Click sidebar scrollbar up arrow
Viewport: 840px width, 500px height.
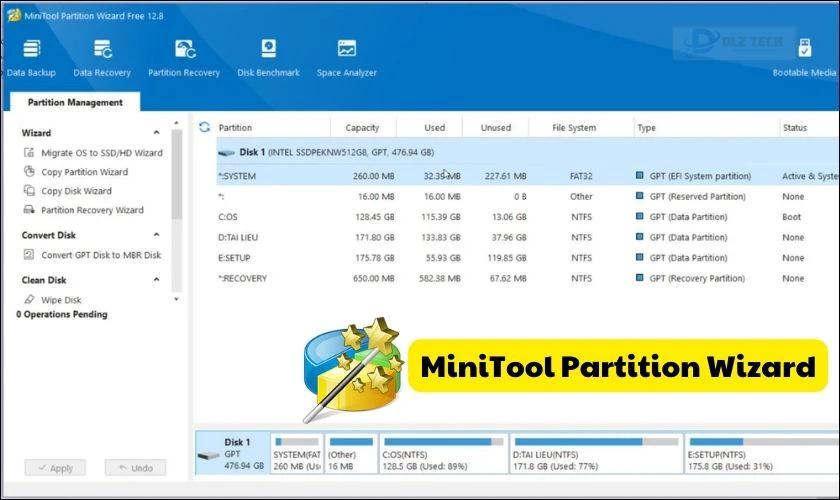(x=176, y=123)
